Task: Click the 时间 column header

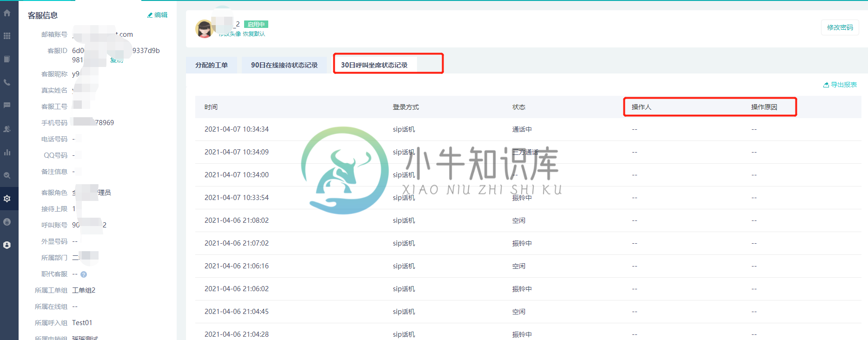Action: pos(211,107)
